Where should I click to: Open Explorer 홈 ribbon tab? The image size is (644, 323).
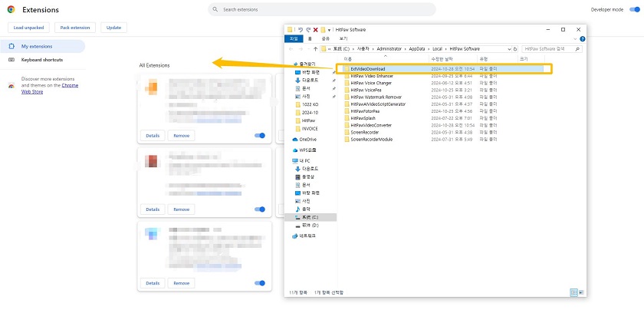click(310, 38)
